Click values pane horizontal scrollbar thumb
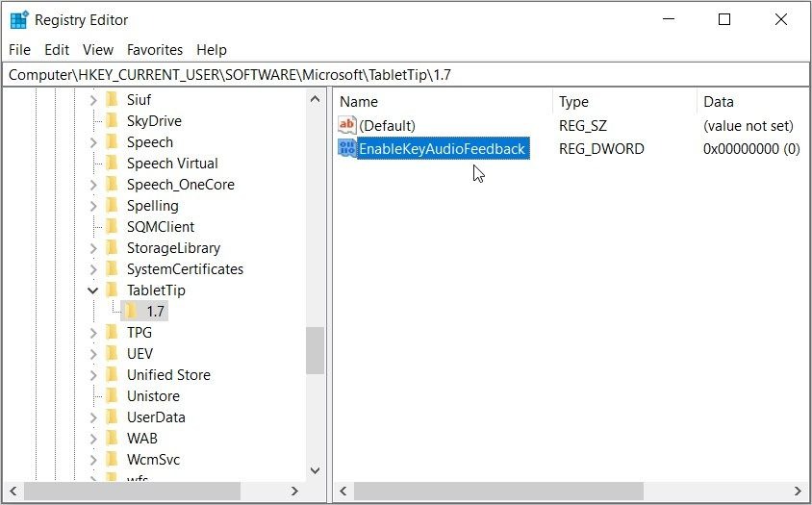The width and height of the screenshot is (812, 505). [498, 491]
